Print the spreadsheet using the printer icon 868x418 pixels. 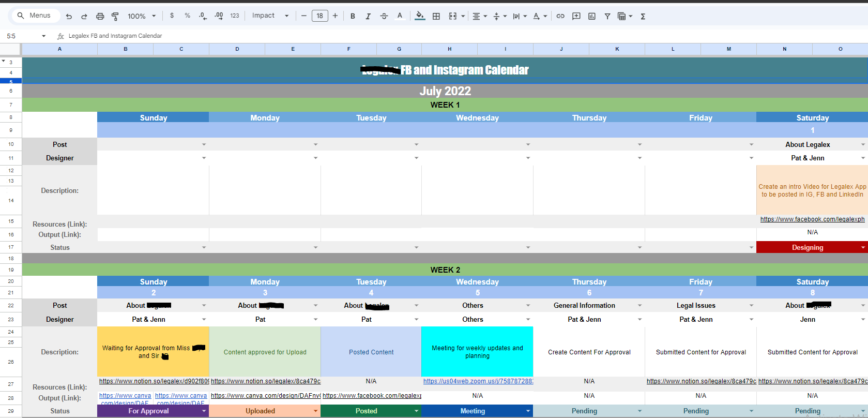coord(100,16)
